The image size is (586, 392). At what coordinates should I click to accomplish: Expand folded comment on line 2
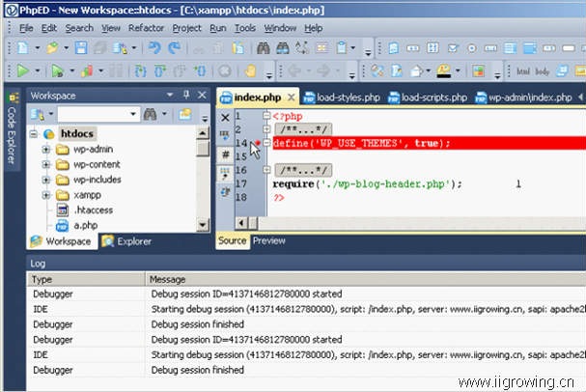266,129
